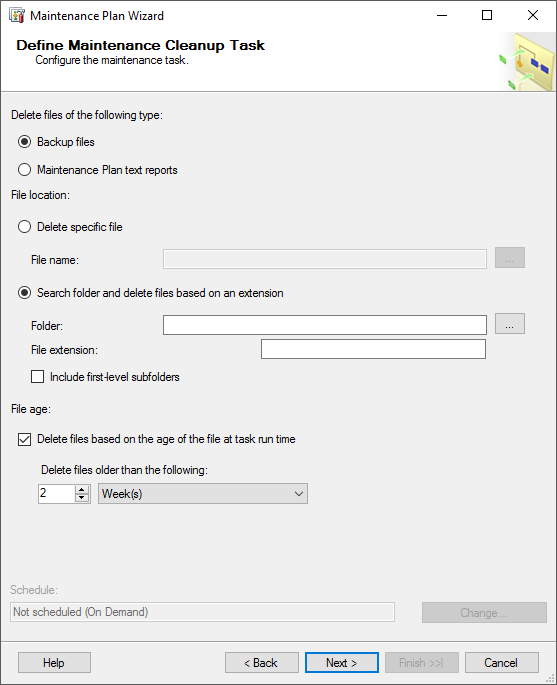557x685 pixels.
Task: Enable Include first-level subfolders checkbox
Action: (x=38, y=377)
